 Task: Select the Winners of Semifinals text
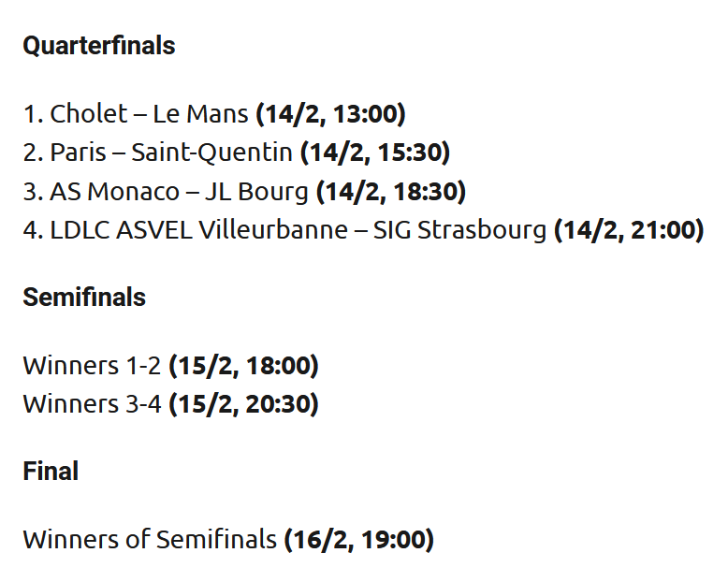click(x=150, y=539)
